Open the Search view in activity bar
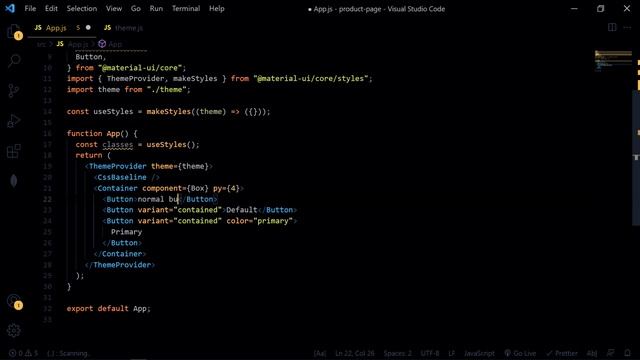Image resolution: width=640 pixels, height=360 pixels. click(x=14, y=61)
